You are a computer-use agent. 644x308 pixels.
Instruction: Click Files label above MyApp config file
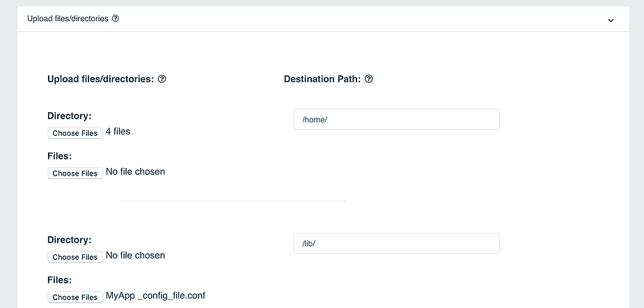60,280
